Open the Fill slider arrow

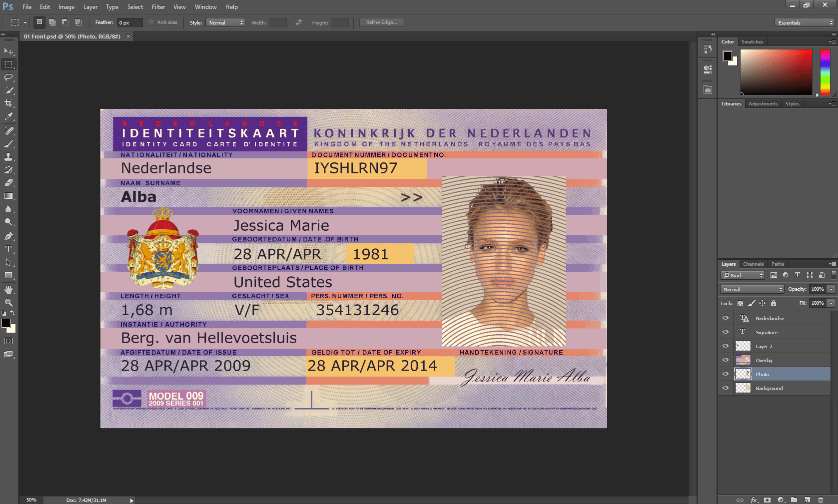click(x=831, y=303)
